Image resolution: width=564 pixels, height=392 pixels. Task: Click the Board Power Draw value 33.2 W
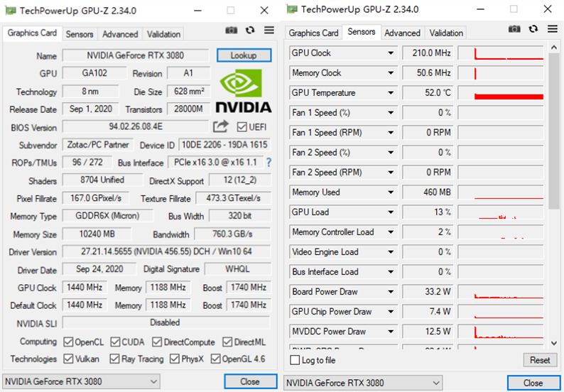(428, 292)
